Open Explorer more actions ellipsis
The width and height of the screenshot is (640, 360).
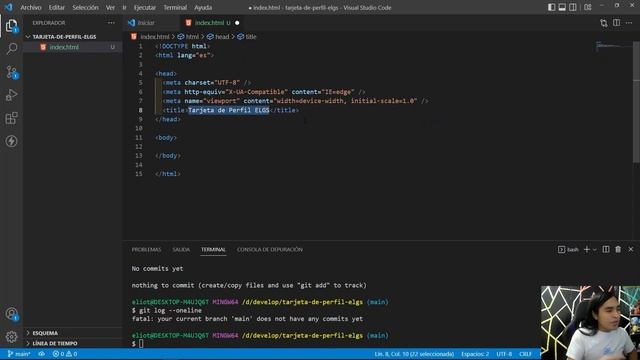(x=111, y=23)
